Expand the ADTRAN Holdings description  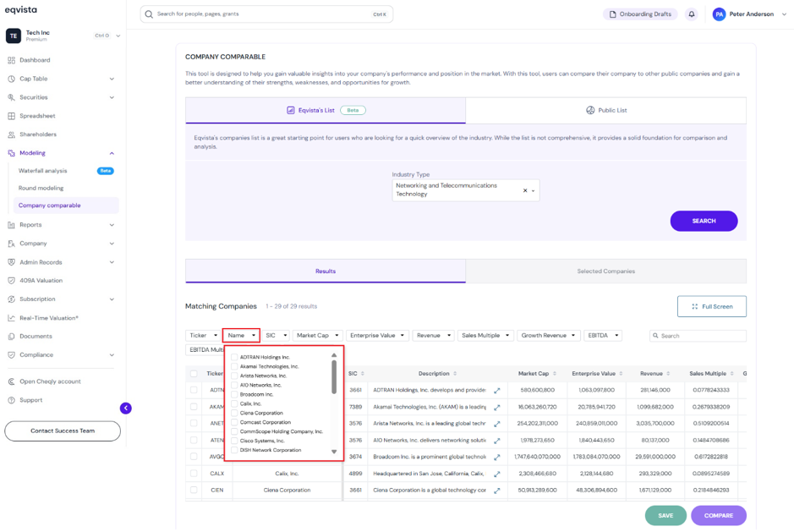496,391
